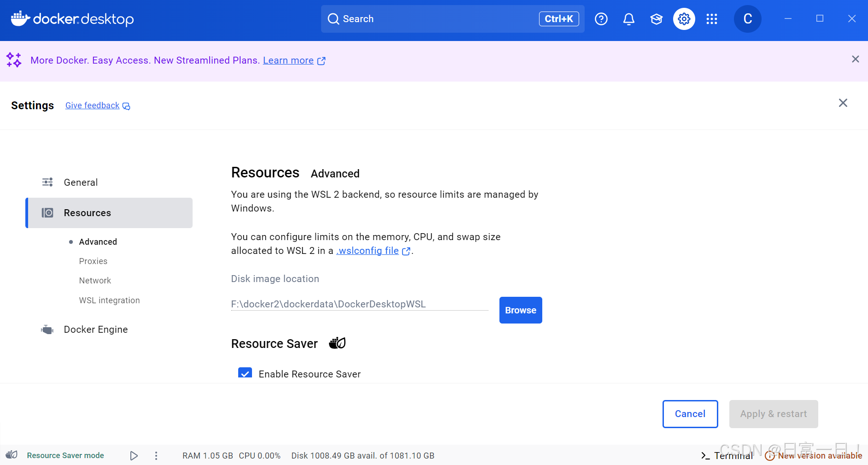The height and width of the screenshot is (465, 868).
Task: Click the Disk 1008.49 GB avail. status entry
Action: click(363, 456)
